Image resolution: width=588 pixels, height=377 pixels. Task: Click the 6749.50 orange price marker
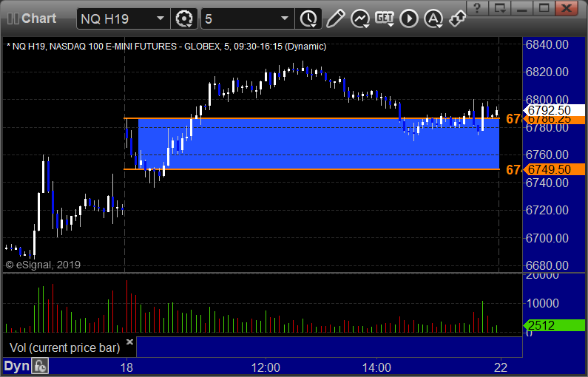(554, 169)
